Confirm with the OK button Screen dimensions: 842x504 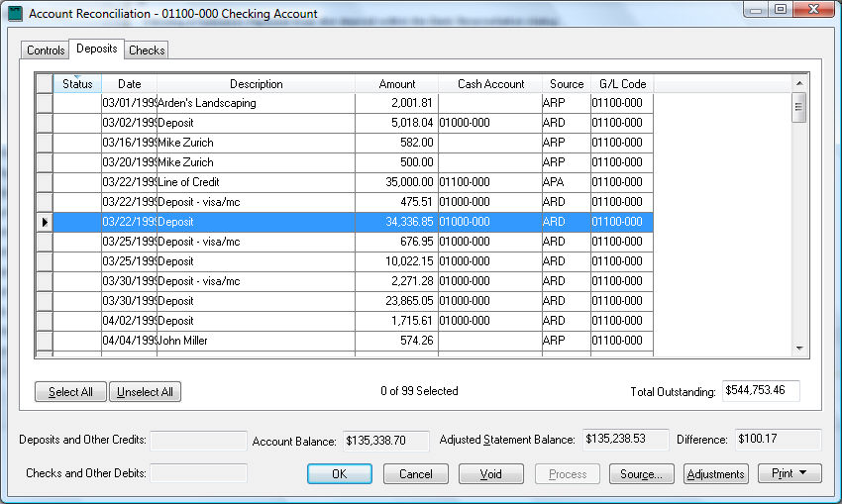[339, 474]
